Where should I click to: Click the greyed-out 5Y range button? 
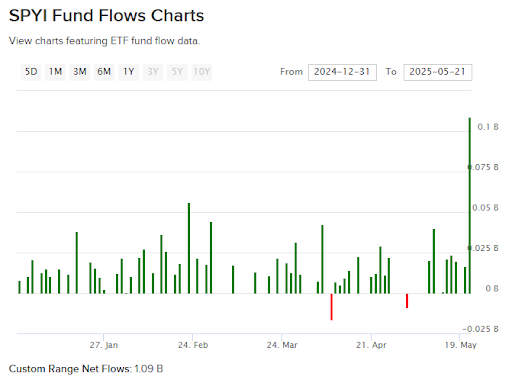177,72
